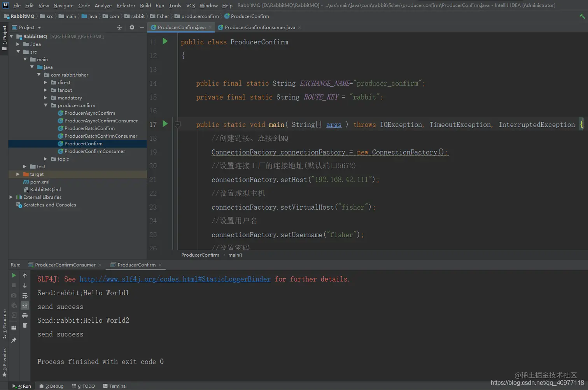This screenshot has height=390, width=588.
Task: Open the Analyze menu
Action: (103, 5)
